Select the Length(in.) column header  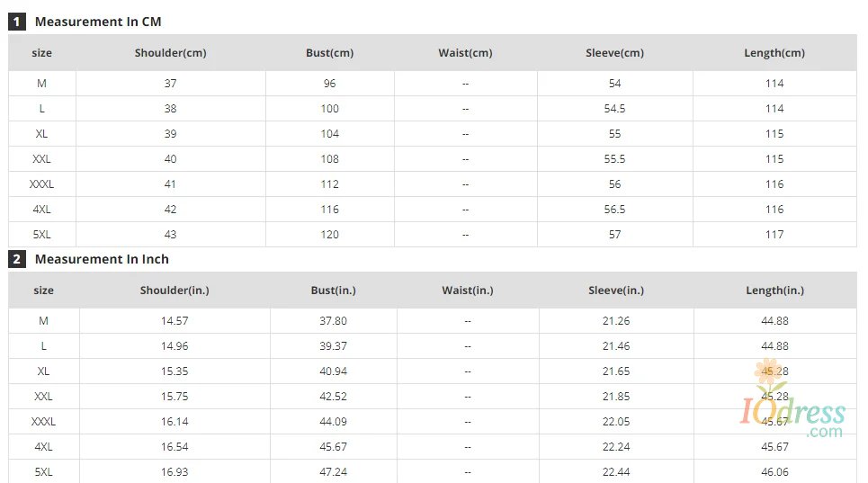pyautogui.click(x=775, y=291)
